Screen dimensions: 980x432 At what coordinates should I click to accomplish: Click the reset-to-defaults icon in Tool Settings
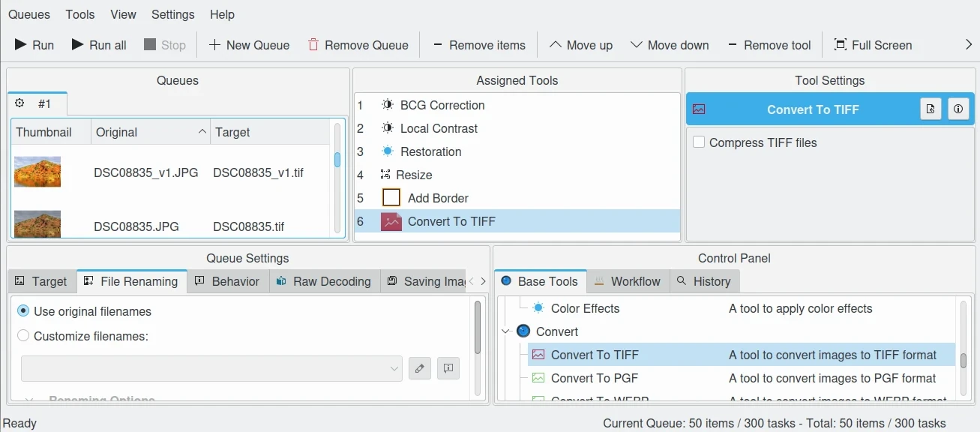pos(931,109)
